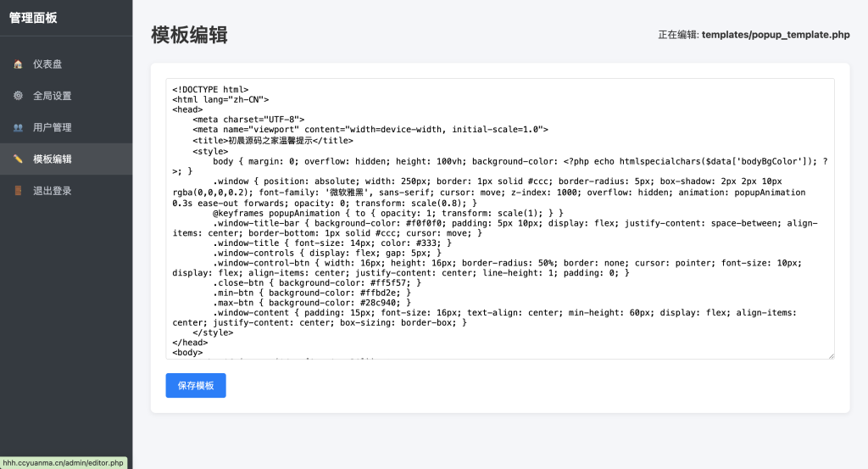Click the @keyframes popupAnimation line
The width and height of the screenshot is (868, 469).
click(x=387, y=212)
